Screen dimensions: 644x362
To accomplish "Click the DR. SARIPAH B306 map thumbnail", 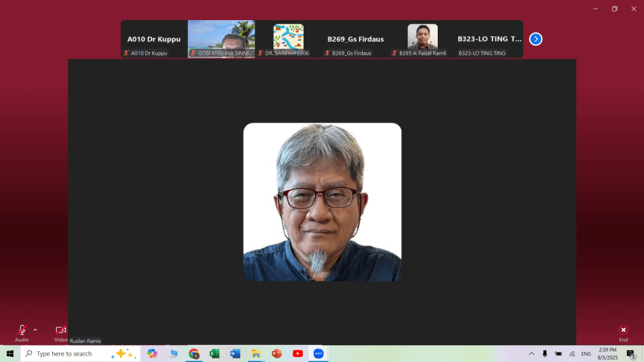I will click(x=288, y=38).
